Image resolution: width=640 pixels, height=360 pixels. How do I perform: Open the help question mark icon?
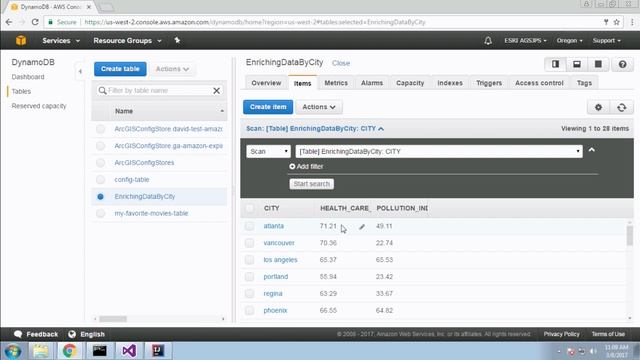coord(622,64)
